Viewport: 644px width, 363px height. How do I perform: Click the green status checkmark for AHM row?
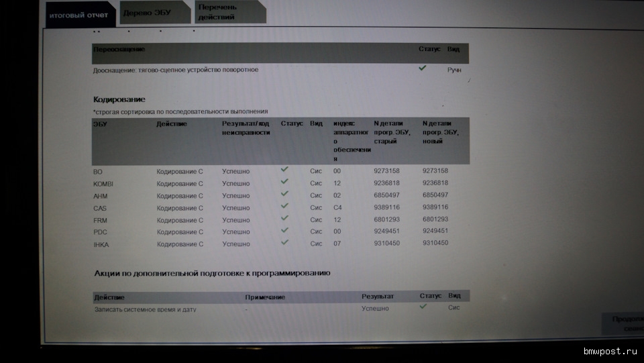[x=284, y=194]
